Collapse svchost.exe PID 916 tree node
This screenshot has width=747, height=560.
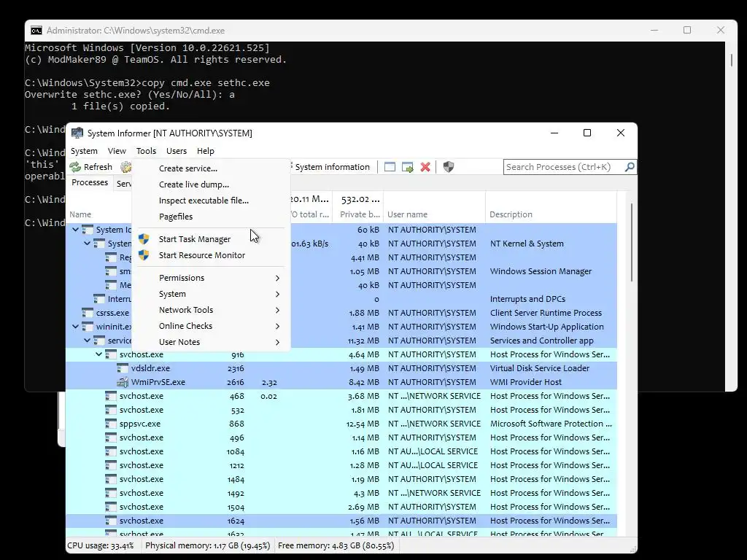[98, 354]
